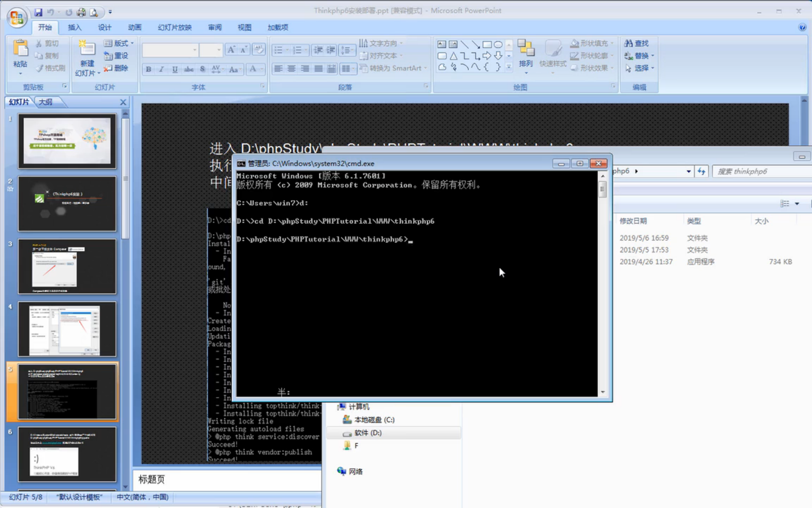Center align text in paragraph group
The image size is (812, 508).
tap(291, 69)
